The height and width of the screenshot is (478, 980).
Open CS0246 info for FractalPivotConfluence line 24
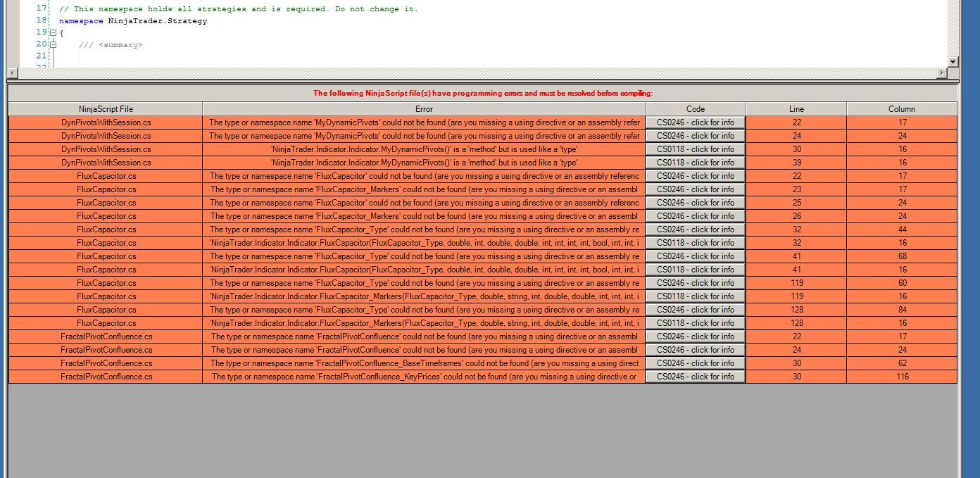[x=696, y=350]
